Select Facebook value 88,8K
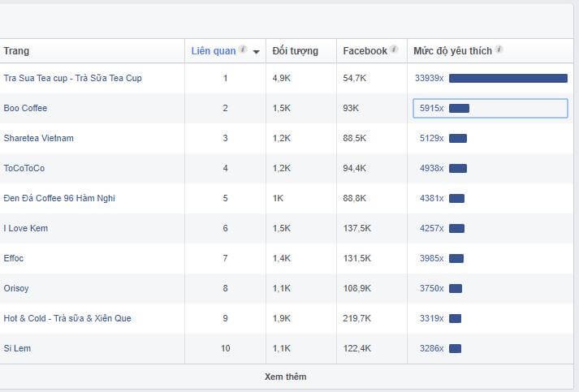 pos(355,198)
